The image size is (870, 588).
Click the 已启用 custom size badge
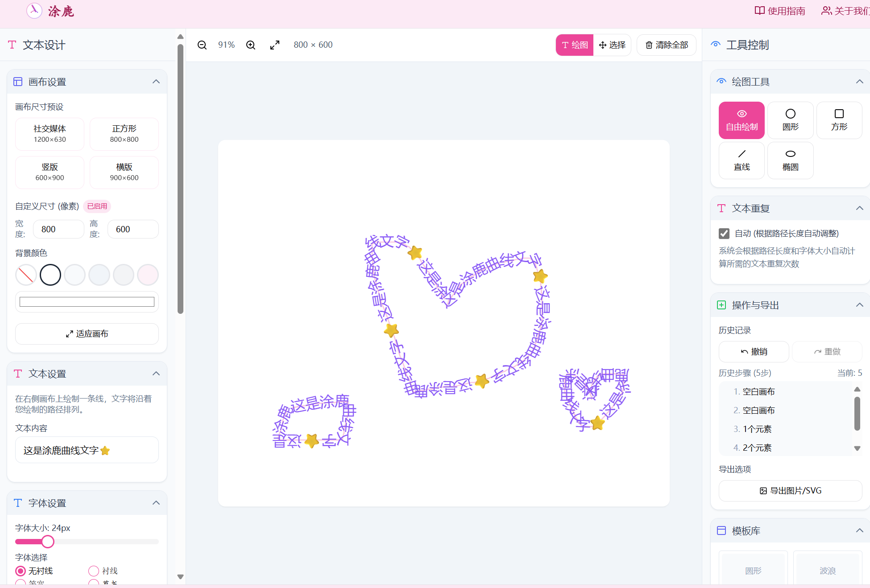coord(97,206)
